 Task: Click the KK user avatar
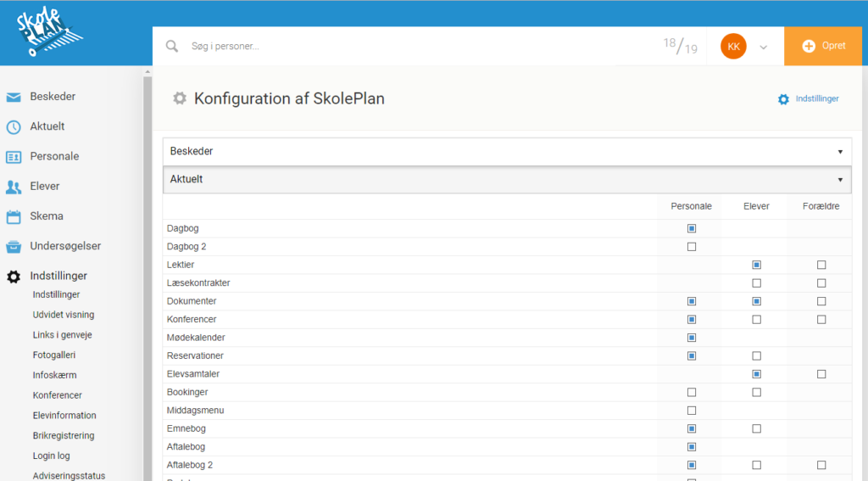733,46
